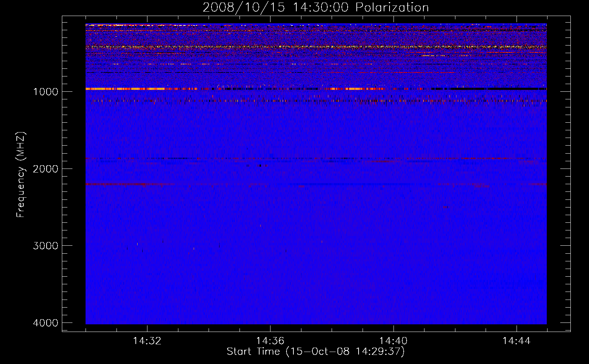Click the frequency tick label "3000"

pos(46,245)
